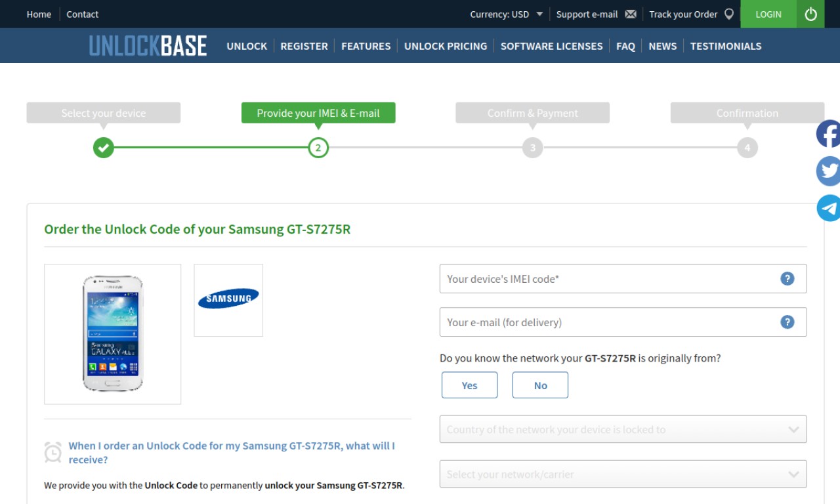Open the NEWS menu item

pos(662,46)
